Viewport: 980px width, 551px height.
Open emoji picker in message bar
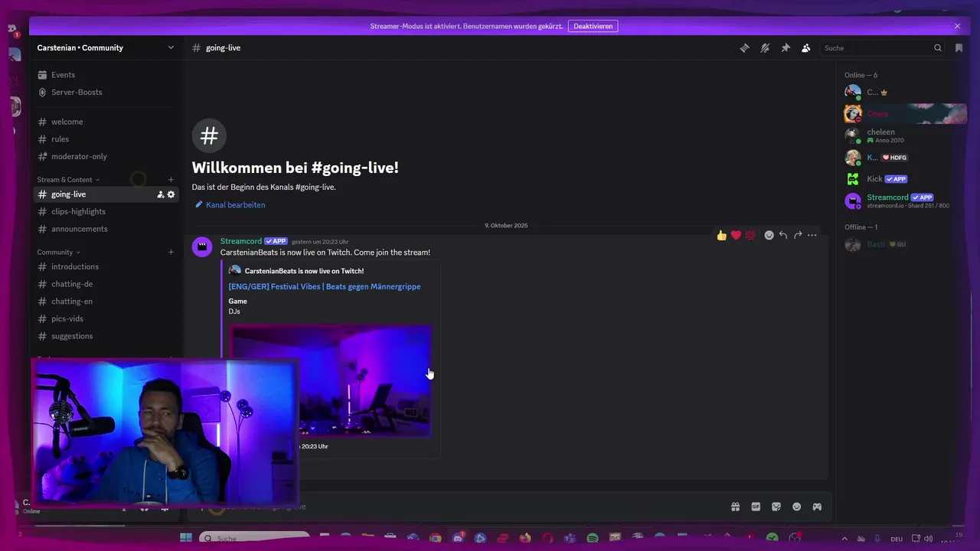(x=797, y=507)
